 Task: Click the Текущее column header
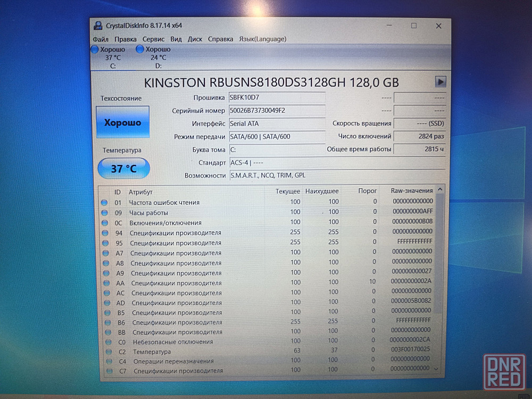(288, 192)
